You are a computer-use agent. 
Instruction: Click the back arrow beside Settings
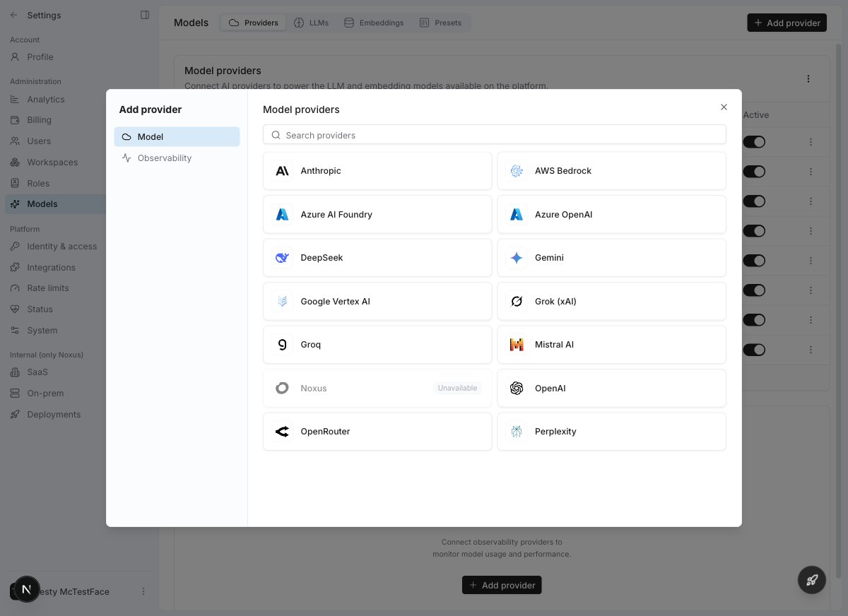tap(14, 15)
